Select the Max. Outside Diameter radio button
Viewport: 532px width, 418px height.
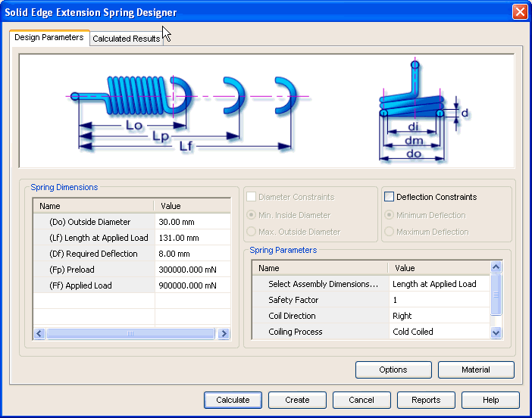[x=251, y=232]
